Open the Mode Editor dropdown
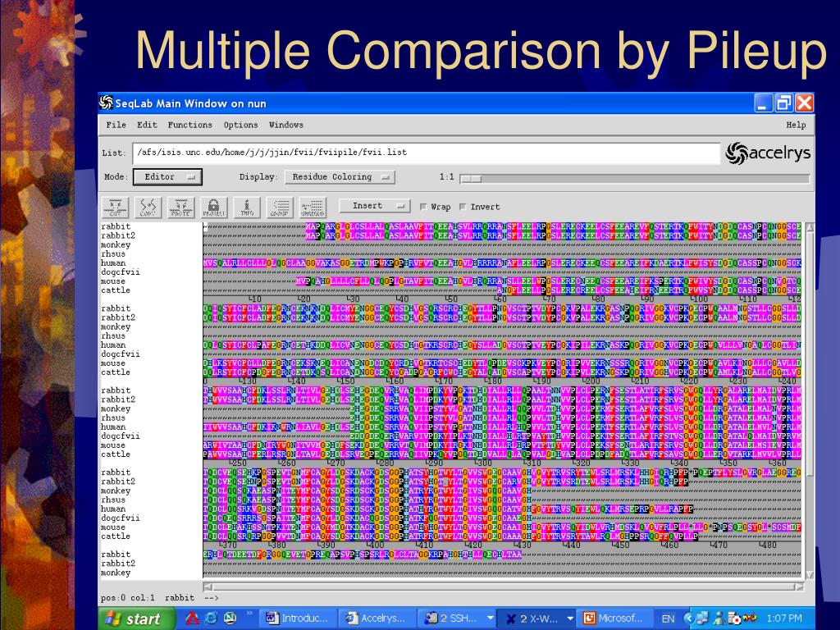 pos(167,177)
